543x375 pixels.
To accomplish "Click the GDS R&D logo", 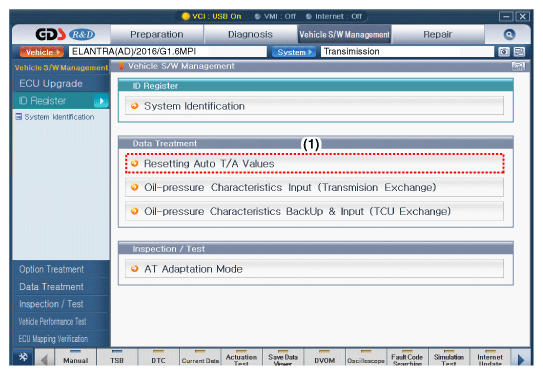I will point(65,34).
